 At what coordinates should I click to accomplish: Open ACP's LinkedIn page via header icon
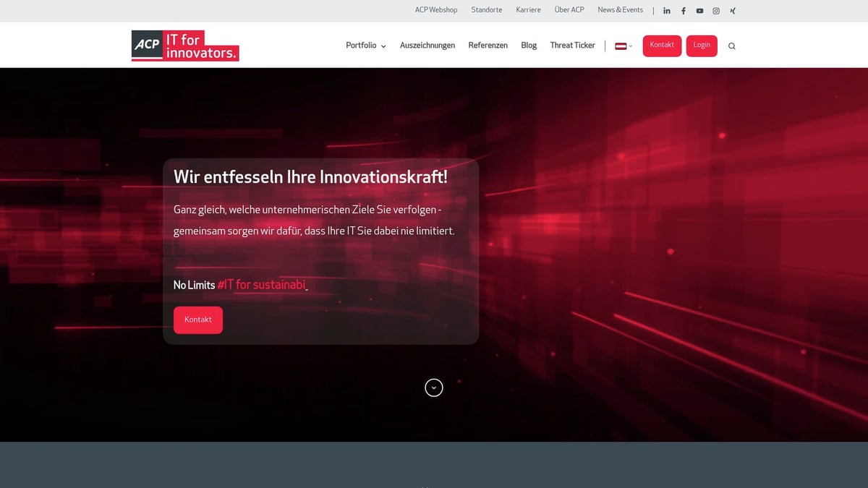pyautogui.click(x=666, y=10)
